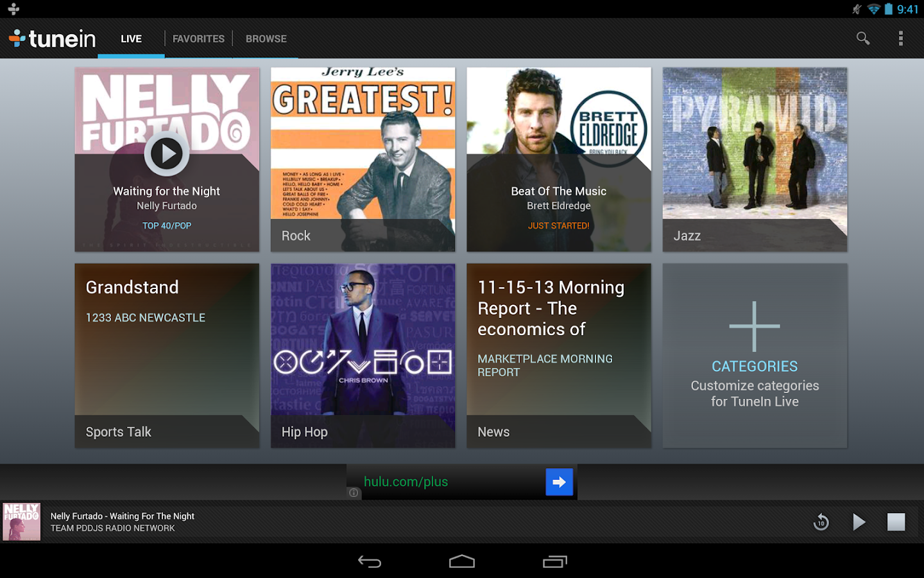Play the Waiting for the Night stream
Screen dimensions: 924x578
(166, 153)
